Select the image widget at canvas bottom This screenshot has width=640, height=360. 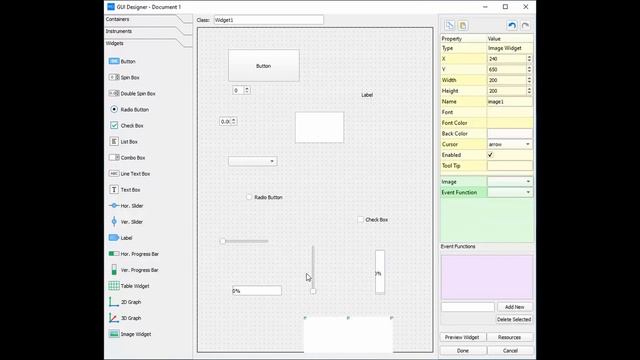pyautogui.click(x=348, y=335)
